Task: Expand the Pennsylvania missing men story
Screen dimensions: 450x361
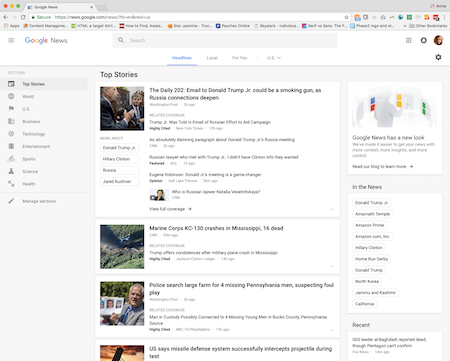Action: coord(332,330)
